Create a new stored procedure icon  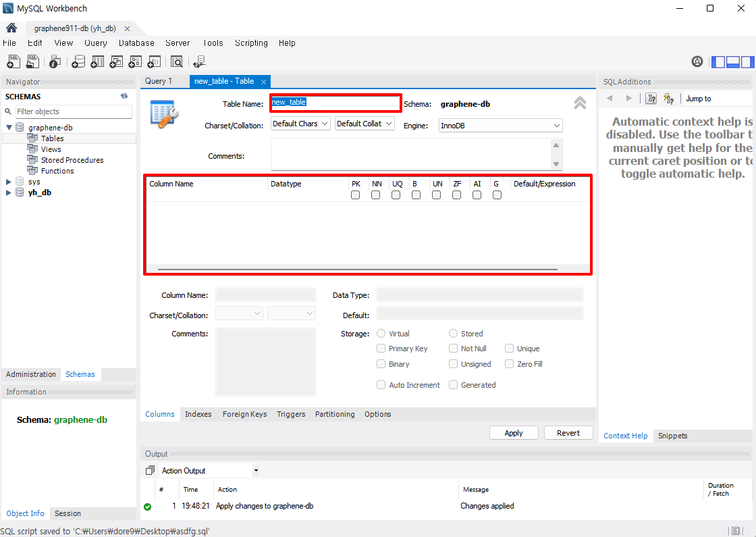point(135,61)
